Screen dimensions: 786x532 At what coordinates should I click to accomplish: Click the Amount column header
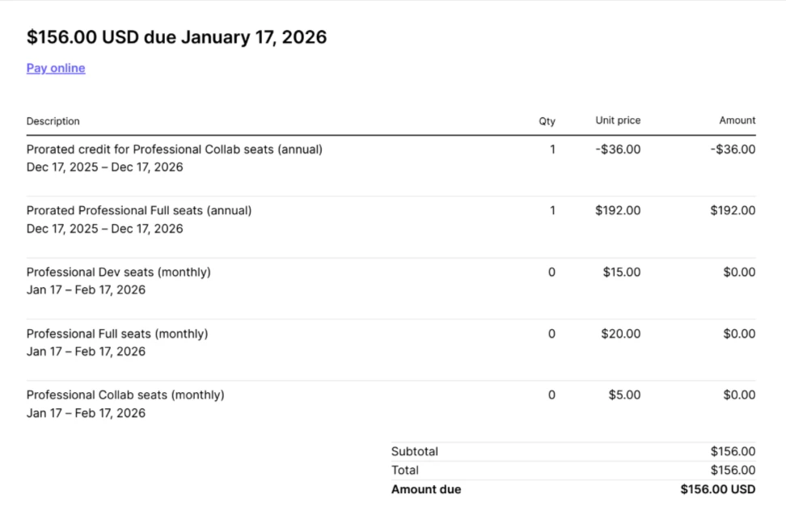coord(737,120)
